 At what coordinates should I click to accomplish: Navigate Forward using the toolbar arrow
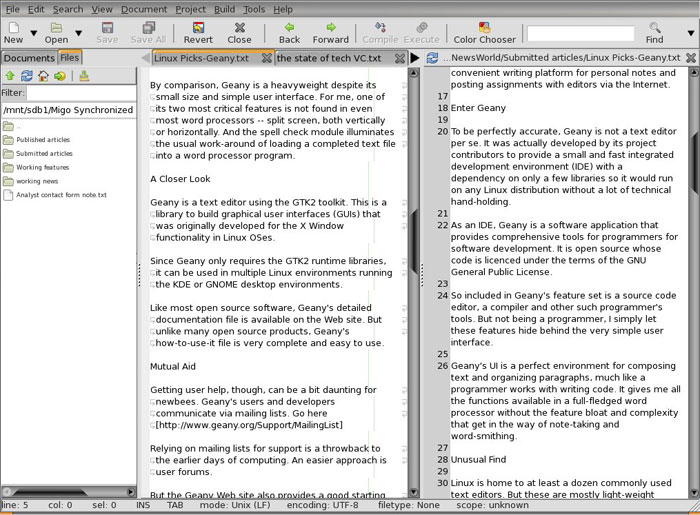[331, 33]
